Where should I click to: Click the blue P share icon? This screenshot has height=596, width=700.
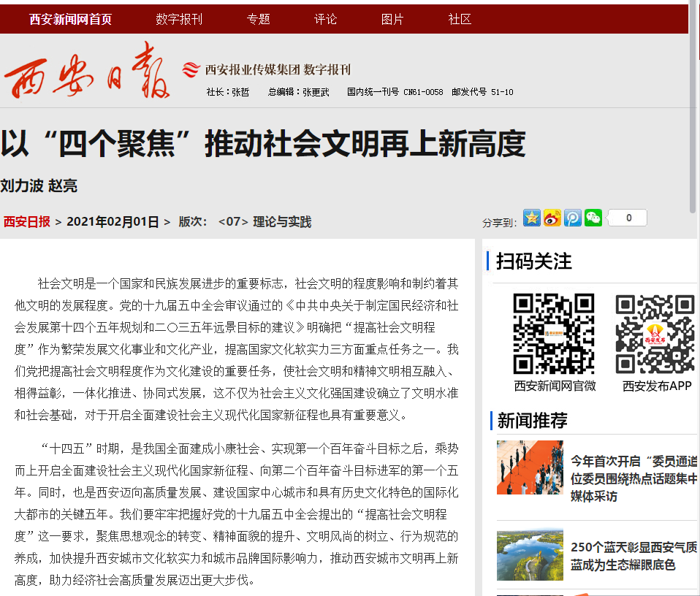pos(573,218)
